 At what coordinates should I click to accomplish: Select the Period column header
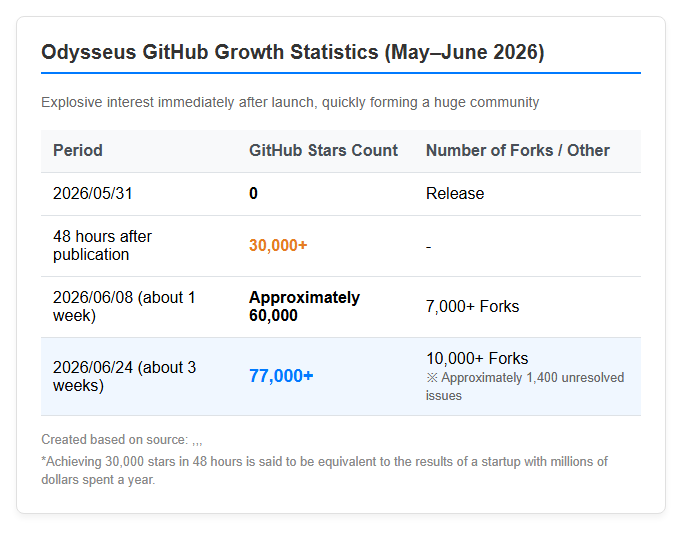click(78, 151)
